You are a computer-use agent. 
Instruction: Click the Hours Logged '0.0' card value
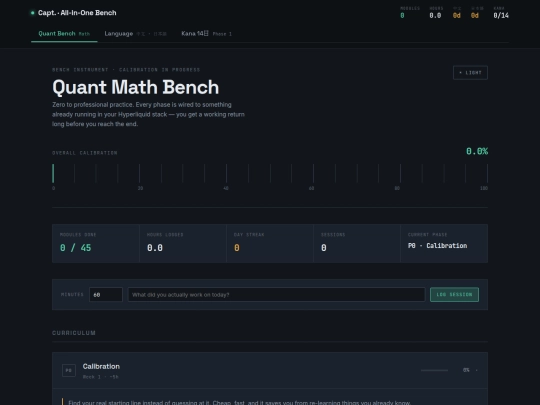tap(155, 248)
